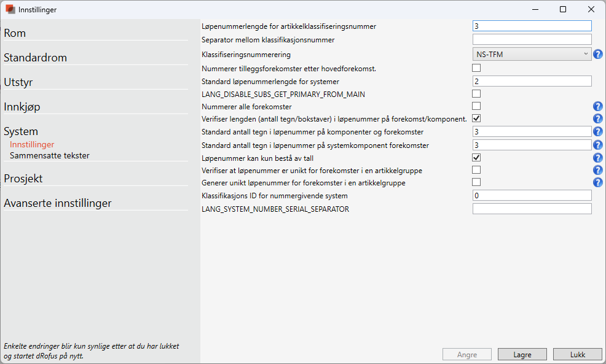Tick LANG_DISABLE_SUBS_GET_PRIMARY_FROM_MAIN checkbox

[x=476, y=94]
